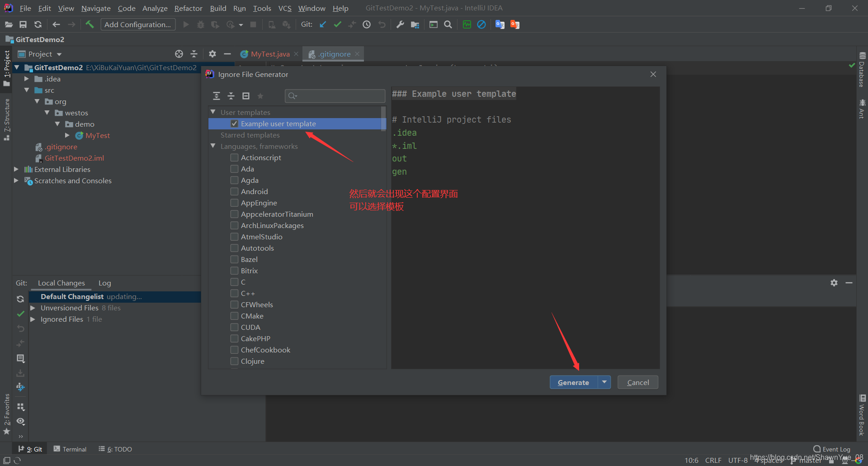The image size is (868, 466).
Task: Click the Generate button
Action: tap(573, 382)
